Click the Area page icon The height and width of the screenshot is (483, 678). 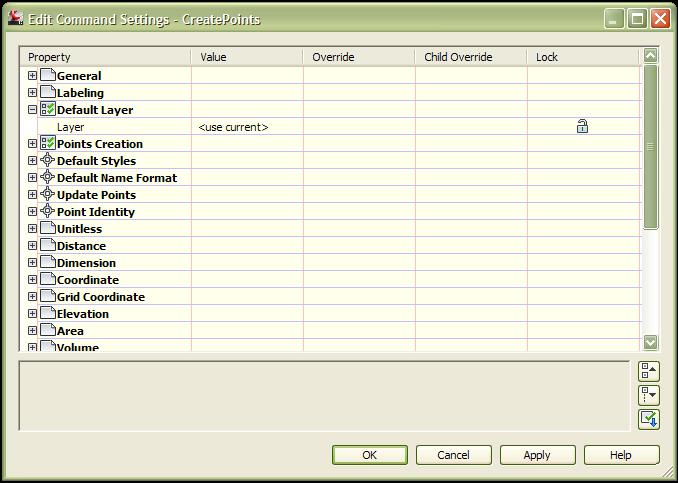(48, 330)
